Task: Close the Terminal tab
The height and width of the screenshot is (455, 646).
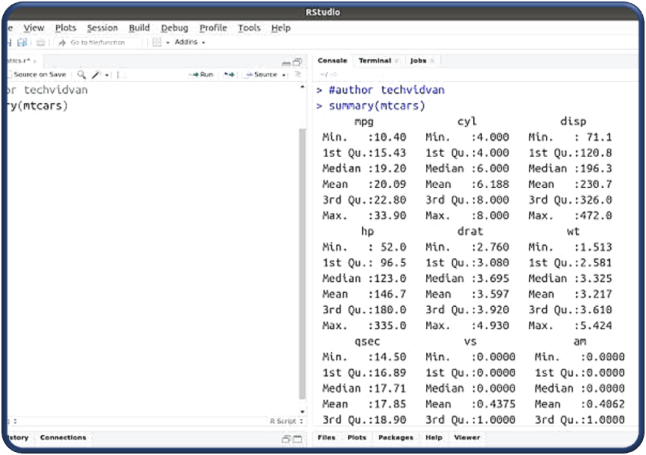Action: (397, 61)
